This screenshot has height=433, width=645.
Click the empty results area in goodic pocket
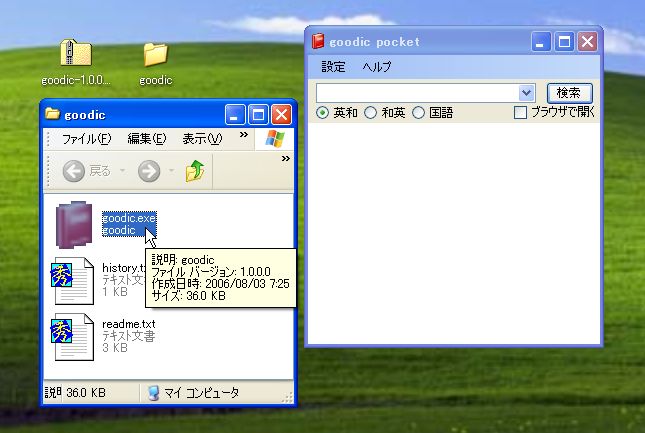(x=454, y=233)
